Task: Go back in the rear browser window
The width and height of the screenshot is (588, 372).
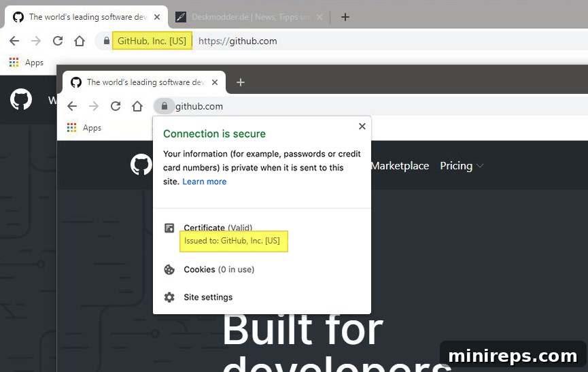Action: [x=14, y=41]
